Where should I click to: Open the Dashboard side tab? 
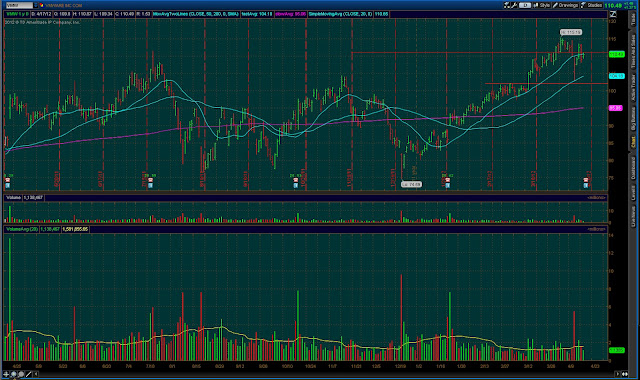pos(633,168)
